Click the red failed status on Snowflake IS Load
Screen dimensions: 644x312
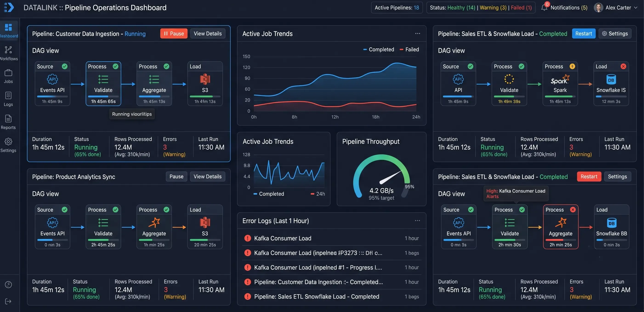coord(623,66)
